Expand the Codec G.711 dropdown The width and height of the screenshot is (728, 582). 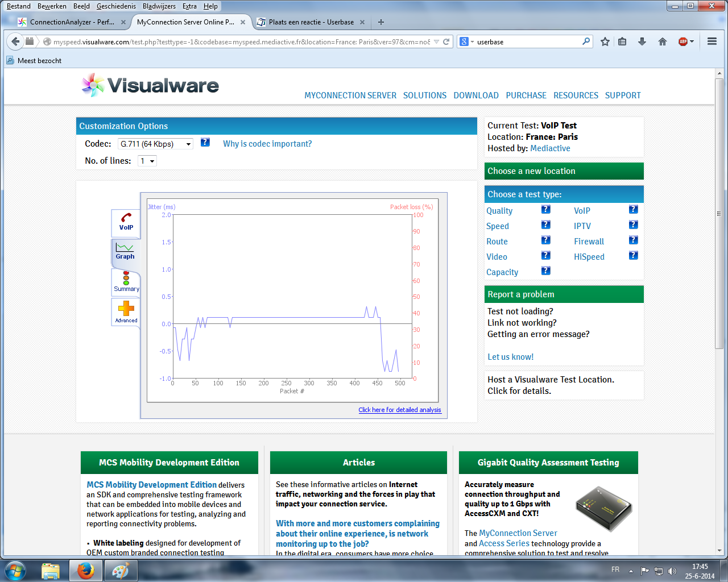[155, 144]
